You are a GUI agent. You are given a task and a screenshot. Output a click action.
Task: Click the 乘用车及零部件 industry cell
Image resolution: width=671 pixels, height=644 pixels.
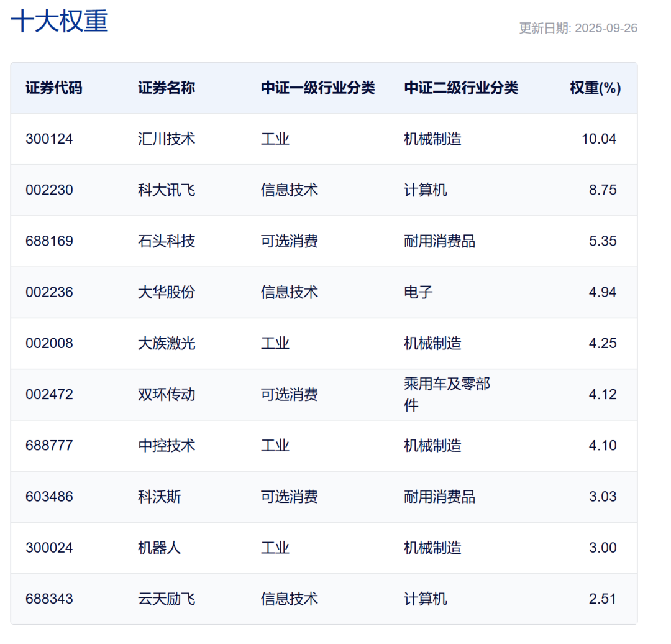tap(447, 394)
